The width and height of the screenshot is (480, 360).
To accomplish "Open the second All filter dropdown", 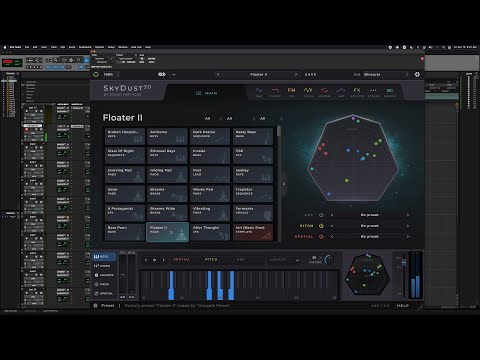I will [x=240, y=118].
